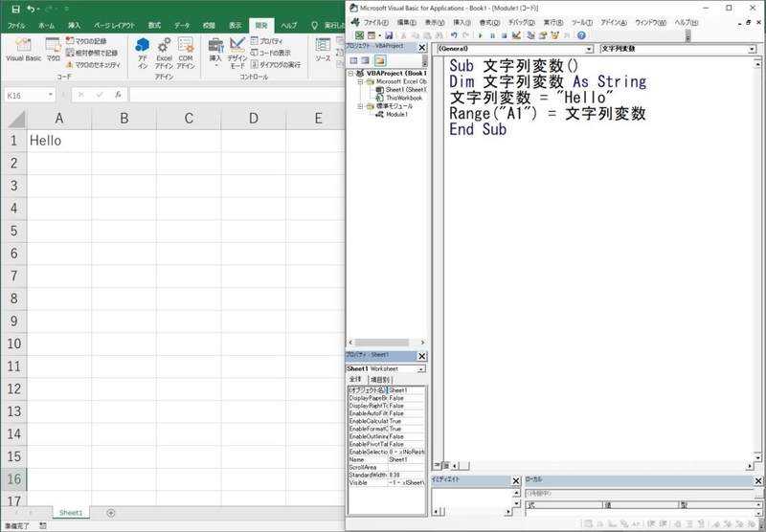Open Visual Basic from Excel ribbon
This screenshot has height=532, width=766.
tap(23, 50)
